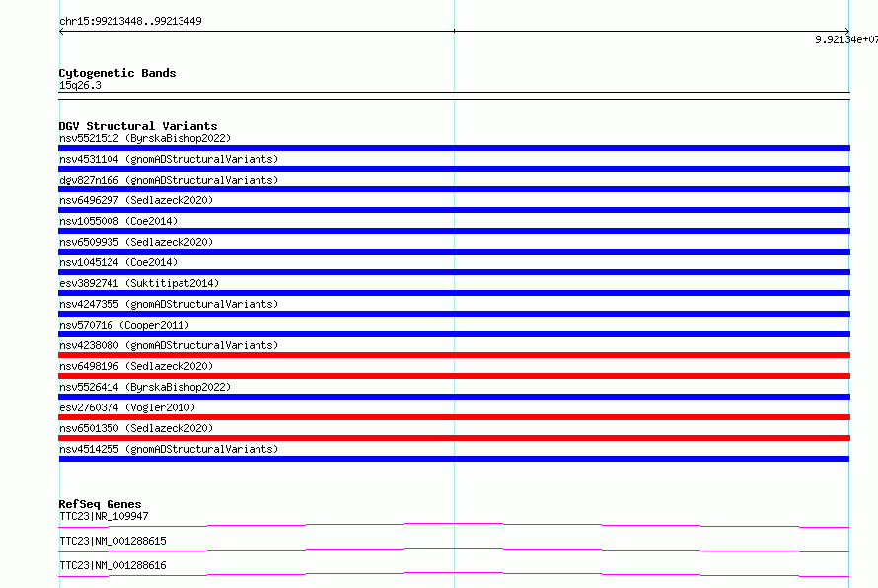Open variant dgv827n166 (gnomADStructuralVariants) label
The width and height of the screenshot is (878, 588).
169,180
